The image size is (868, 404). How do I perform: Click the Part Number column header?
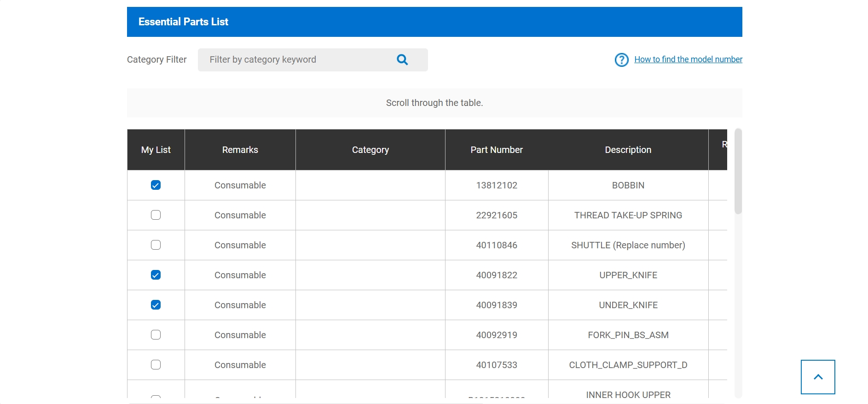[x=496, y=150]
